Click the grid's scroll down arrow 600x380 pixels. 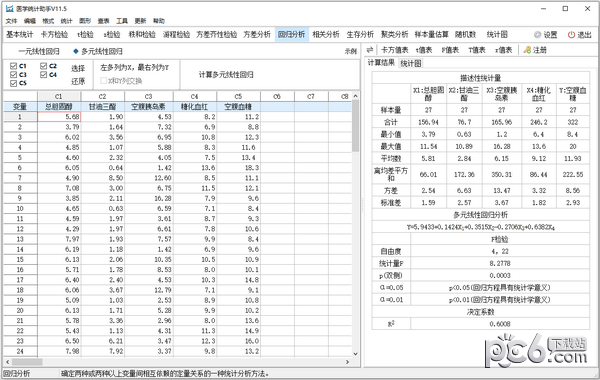[x=355, y=354]
